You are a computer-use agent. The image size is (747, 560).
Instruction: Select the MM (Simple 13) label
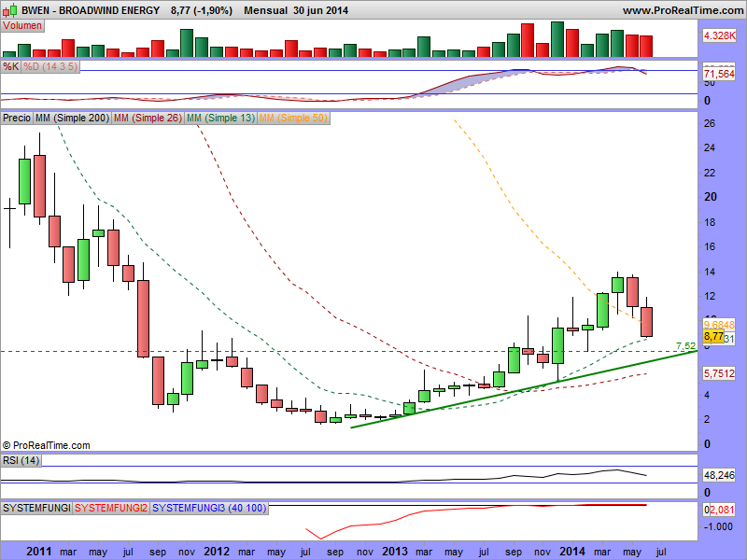[x=220, y=118]
